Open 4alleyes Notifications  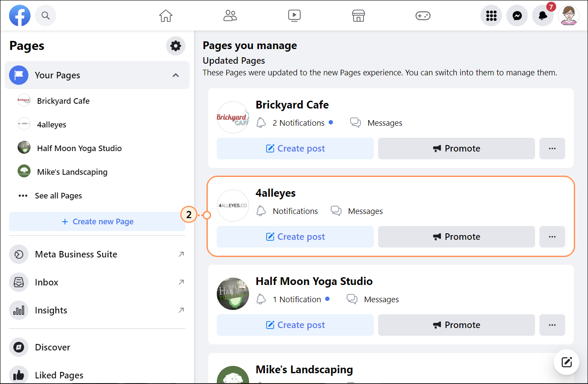coord(296,211)
